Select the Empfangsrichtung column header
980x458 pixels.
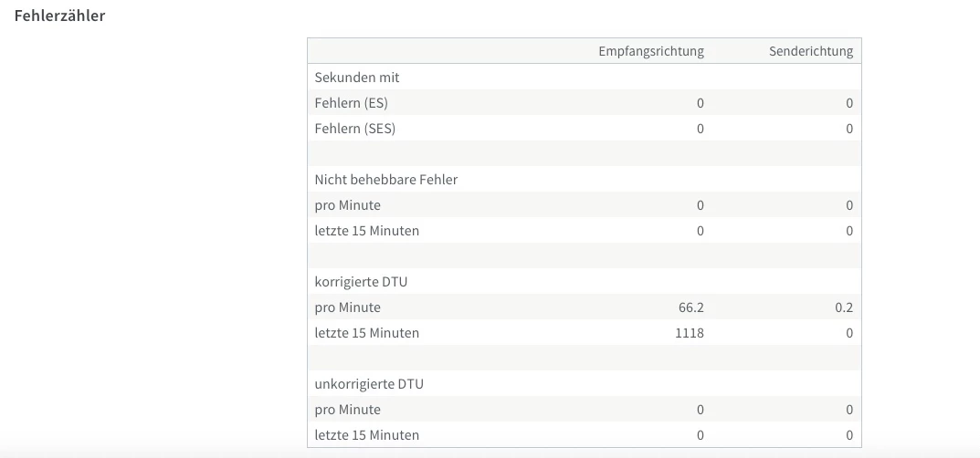[x=650, y=51]
